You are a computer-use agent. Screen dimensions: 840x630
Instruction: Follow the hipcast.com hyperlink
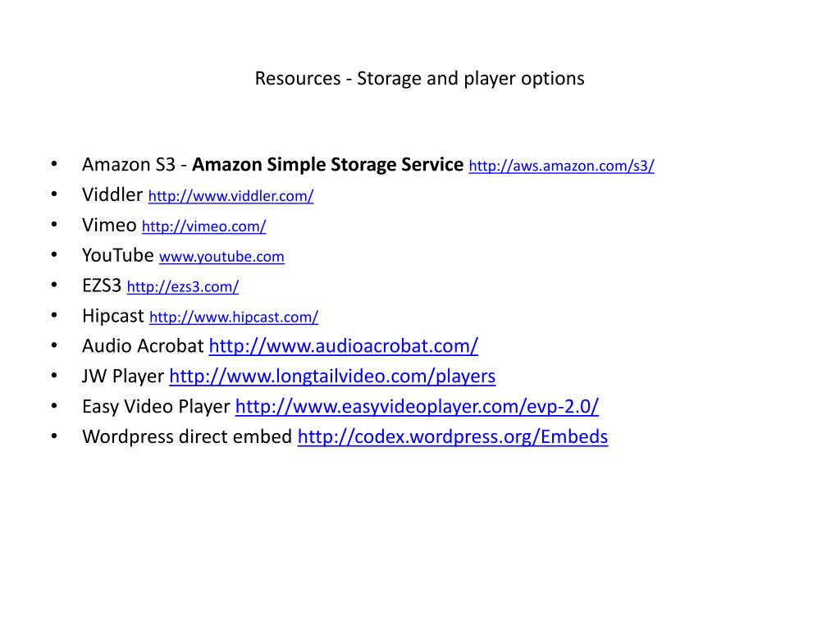(x=234, y=317)
